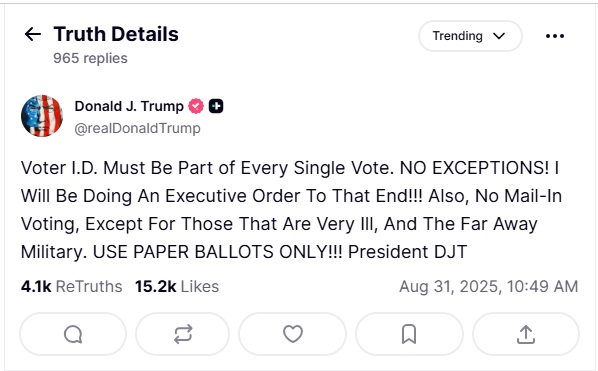598x371 pixels.
Task: View the 15.2k Likes list
Action: point(177,286)
